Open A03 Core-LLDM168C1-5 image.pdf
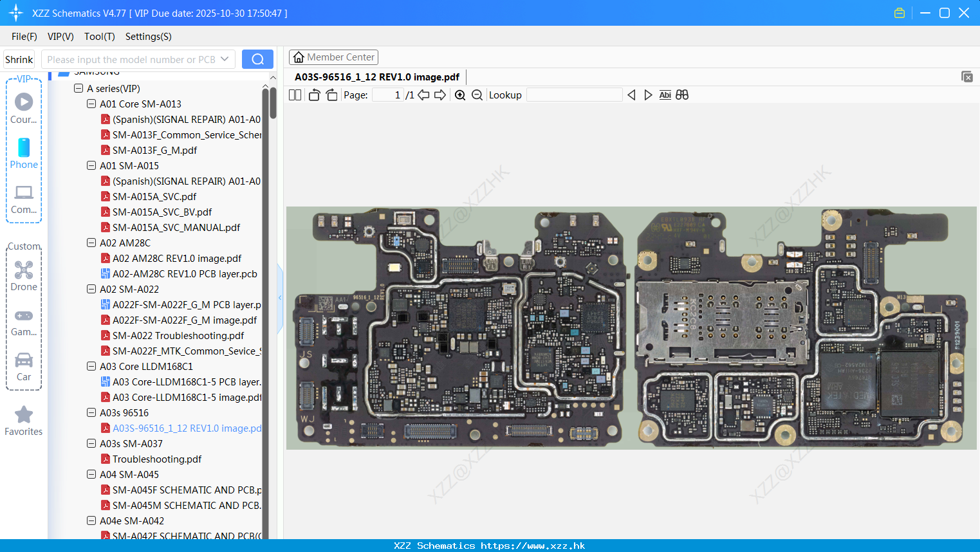The height and width of the screenshot is (552, 980). tap(181, 398)
